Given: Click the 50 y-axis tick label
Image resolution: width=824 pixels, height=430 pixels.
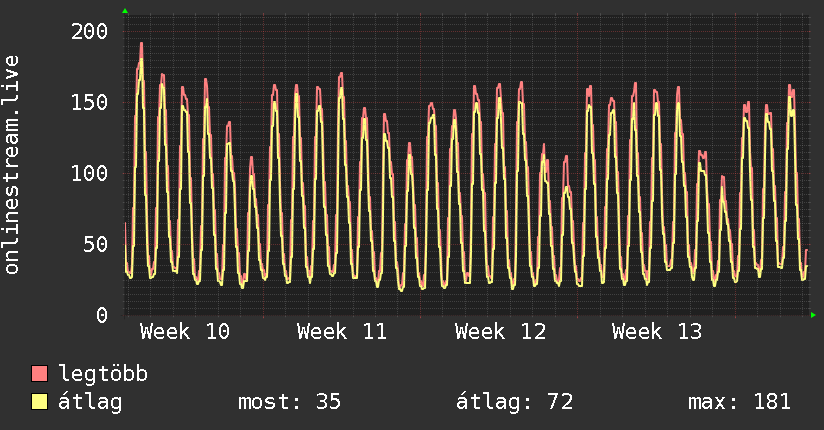Looking at the screenshot, I should coord(95,244).
